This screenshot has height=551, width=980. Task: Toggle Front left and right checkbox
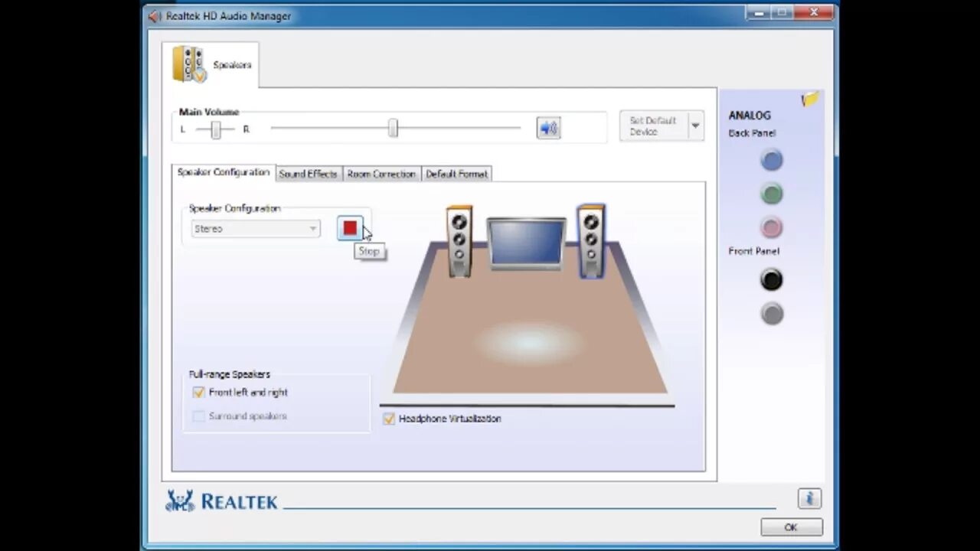(x=199, y=393)
